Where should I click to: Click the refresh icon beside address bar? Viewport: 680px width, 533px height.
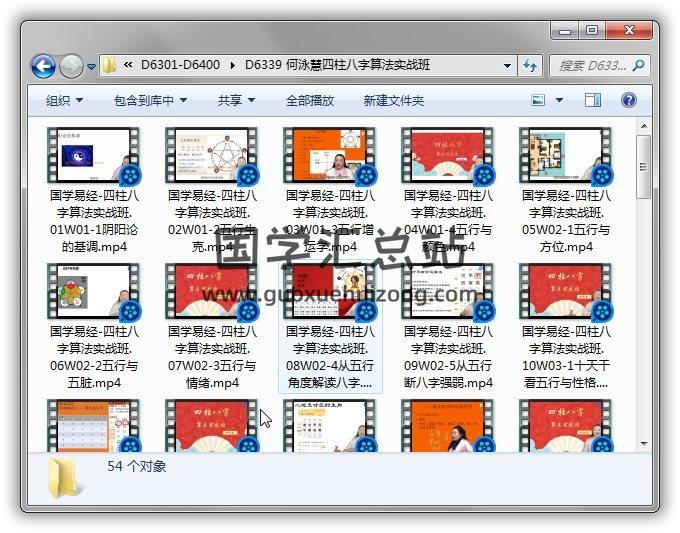coord(531,66)
